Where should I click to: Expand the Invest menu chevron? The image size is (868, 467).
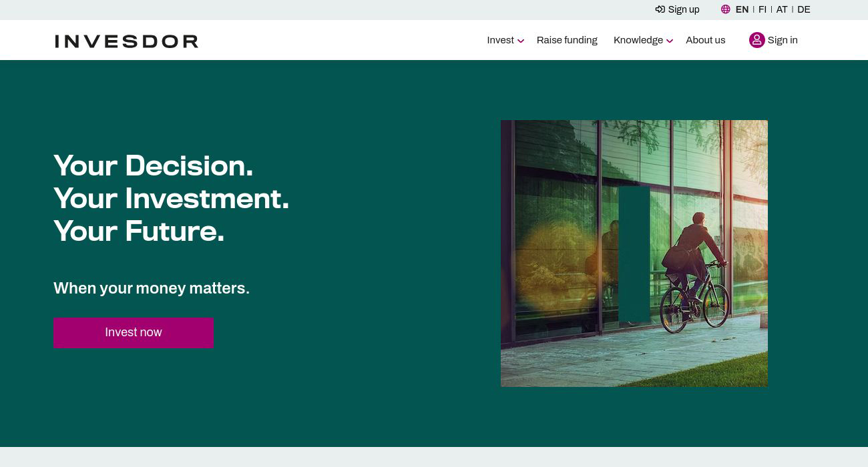(x=521, y=41)
